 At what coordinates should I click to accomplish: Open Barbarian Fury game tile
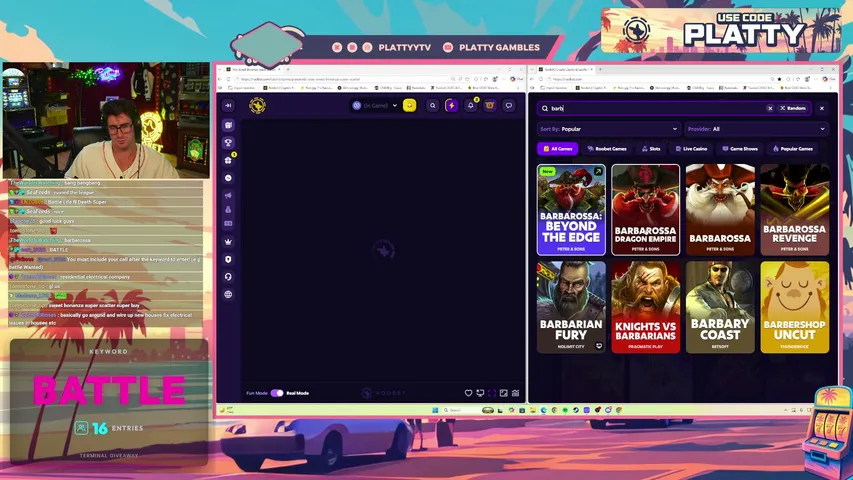571,307
